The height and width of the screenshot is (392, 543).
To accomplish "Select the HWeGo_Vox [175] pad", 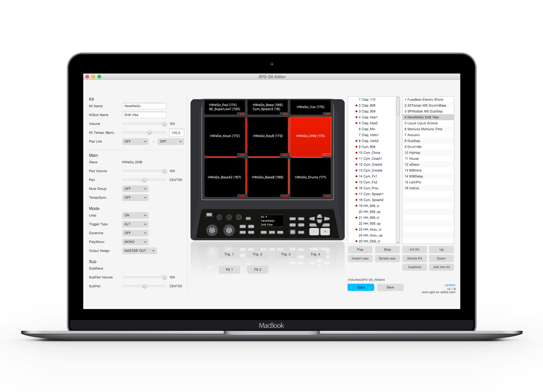I will pos(311,107).
